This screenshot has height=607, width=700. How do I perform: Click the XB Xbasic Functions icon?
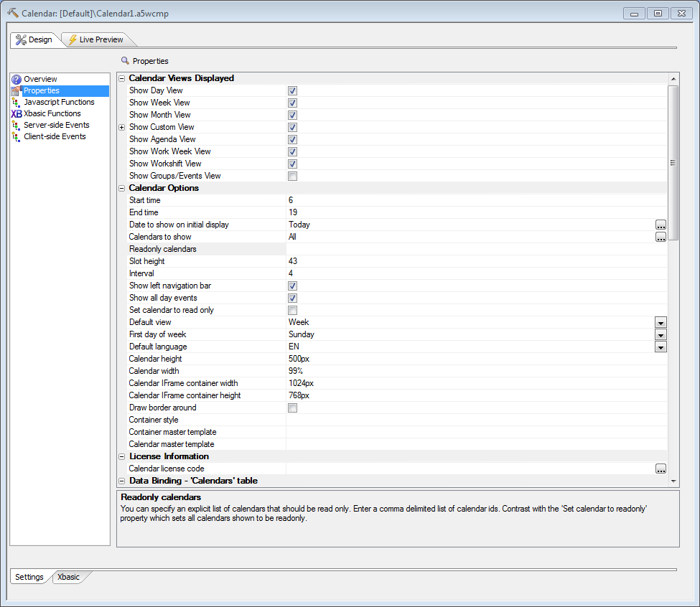(17, 114)
